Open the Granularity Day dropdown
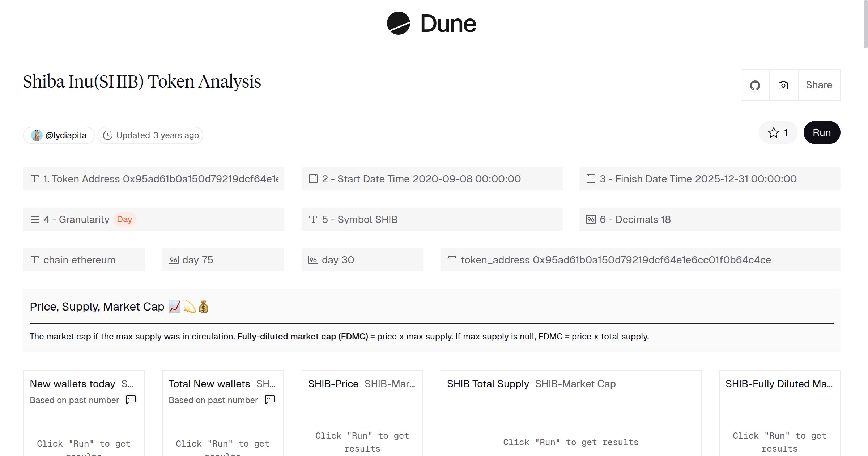The height and width of the screenshot is (456, 868). pyautogui.click(x=124, y=219)
